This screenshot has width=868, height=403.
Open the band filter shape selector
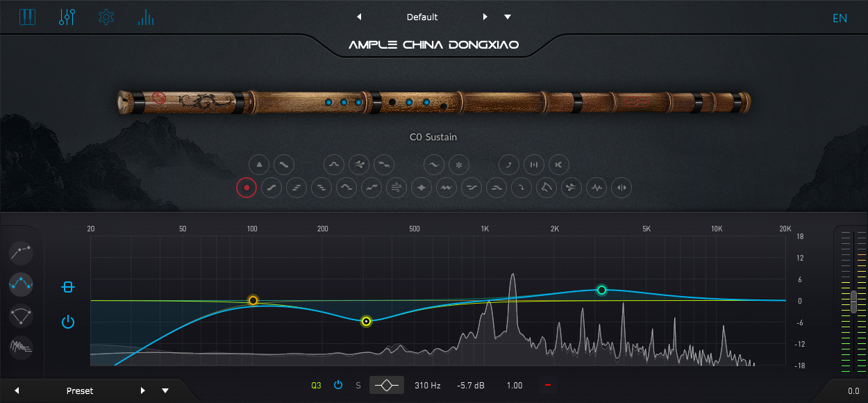tap(386, 385)
